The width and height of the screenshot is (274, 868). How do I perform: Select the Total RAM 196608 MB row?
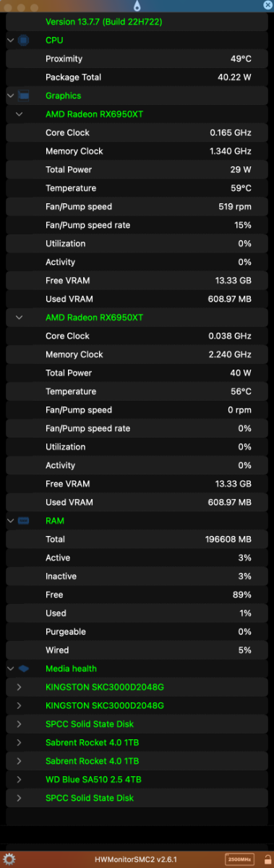(137, 540)
